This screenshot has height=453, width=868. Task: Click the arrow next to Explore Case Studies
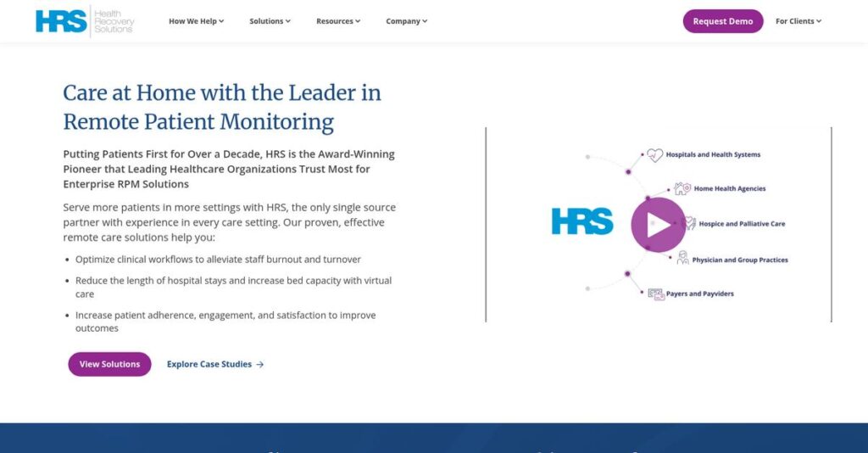[x=260, y=365]
